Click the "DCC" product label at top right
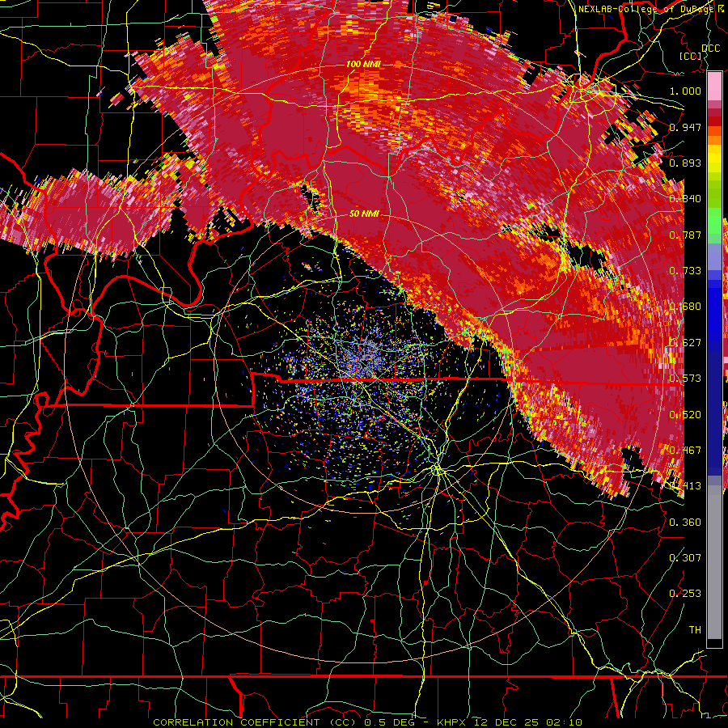Screen dimensions: 728x728 click(711, 49)
